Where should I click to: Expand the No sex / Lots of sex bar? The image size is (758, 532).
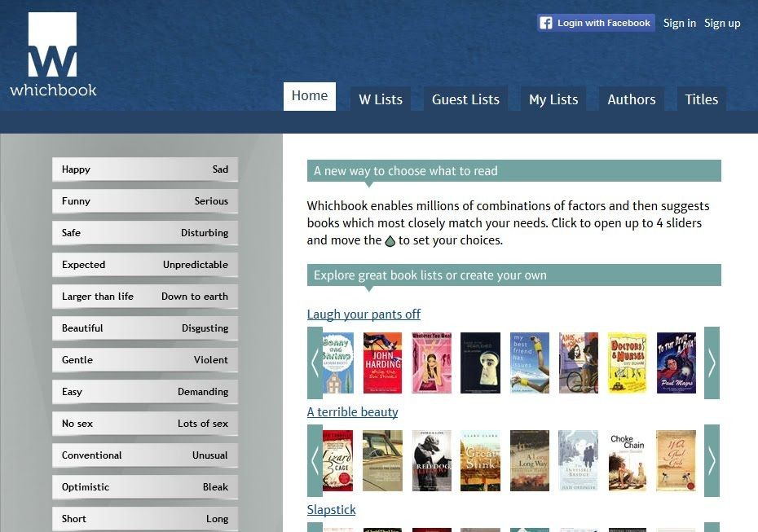(x=145, y=424)
